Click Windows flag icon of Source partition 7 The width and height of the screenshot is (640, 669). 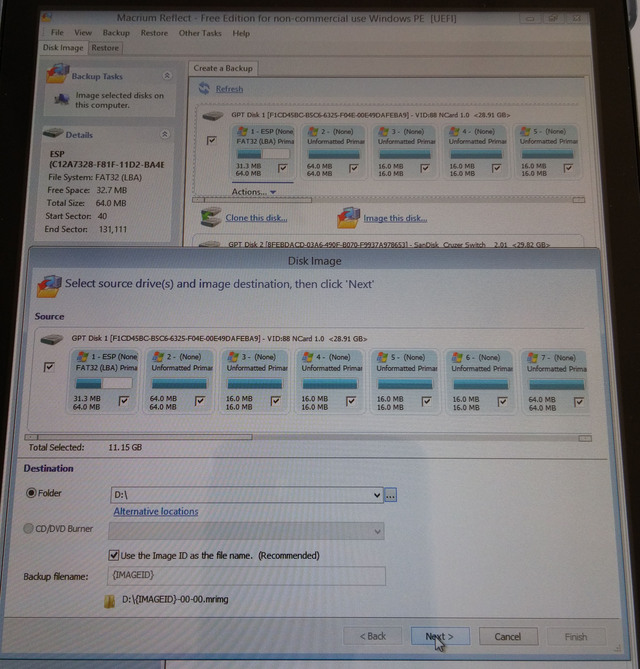point(532,358)
